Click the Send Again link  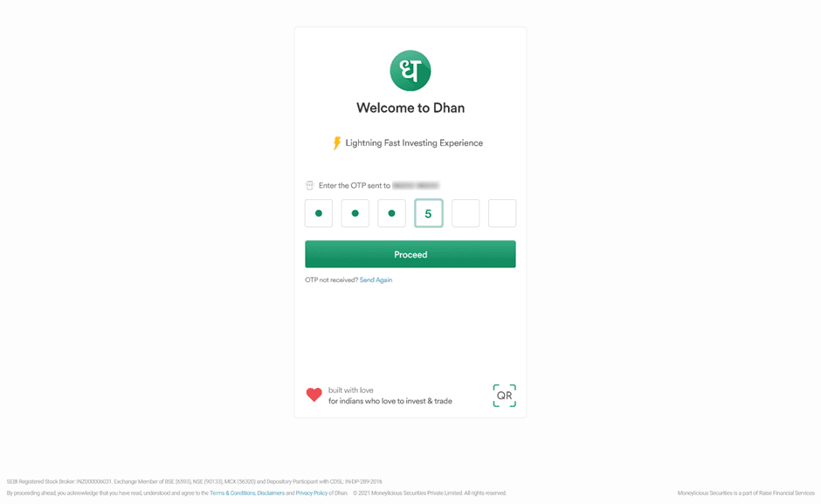click(x=376, y=280)
